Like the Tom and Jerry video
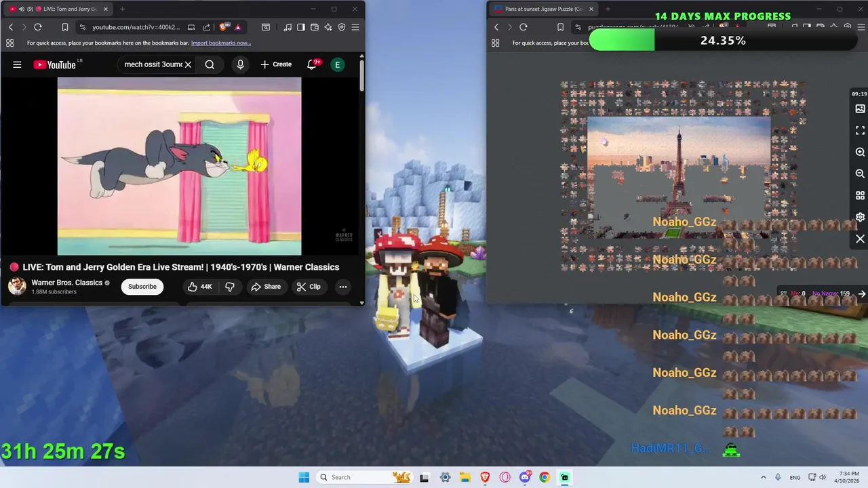 pos(199,287)
